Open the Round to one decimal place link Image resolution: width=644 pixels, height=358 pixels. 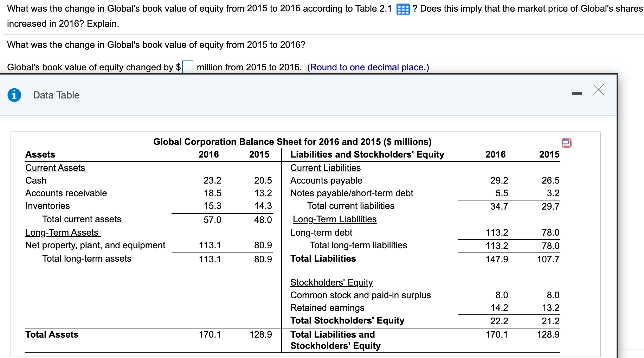click(367, 67)
